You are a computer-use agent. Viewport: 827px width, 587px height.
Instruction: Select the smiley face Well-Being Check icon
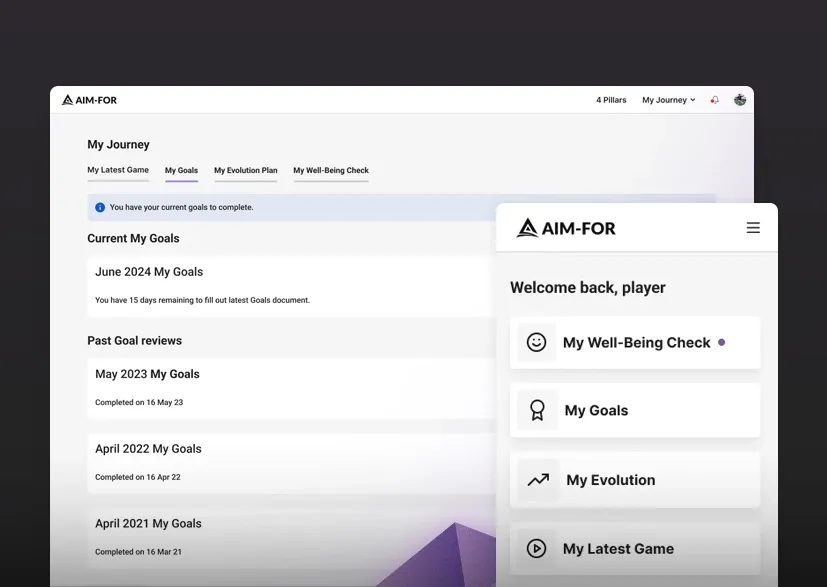click(537, 342)
